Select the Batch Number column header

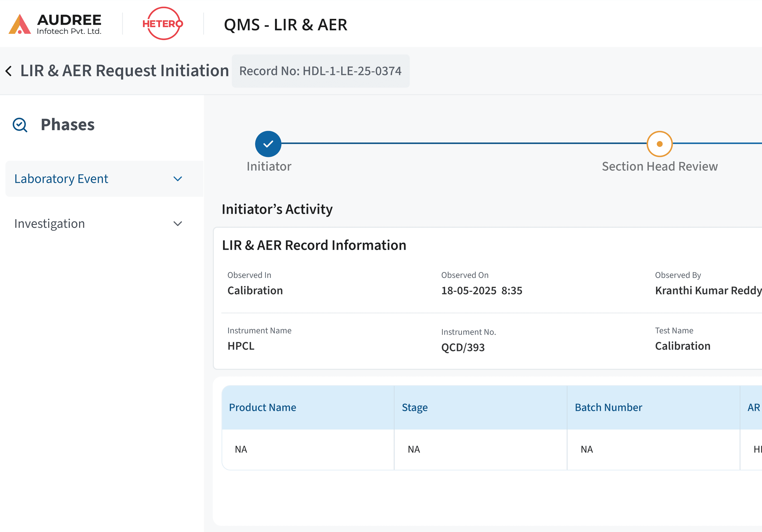[x=609, y=407]
